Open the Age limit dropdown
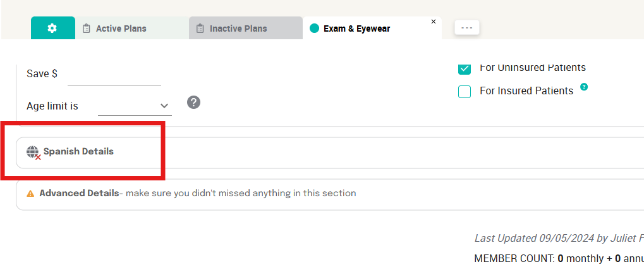This screenshot has width=644, height=269. click(135, 106)
